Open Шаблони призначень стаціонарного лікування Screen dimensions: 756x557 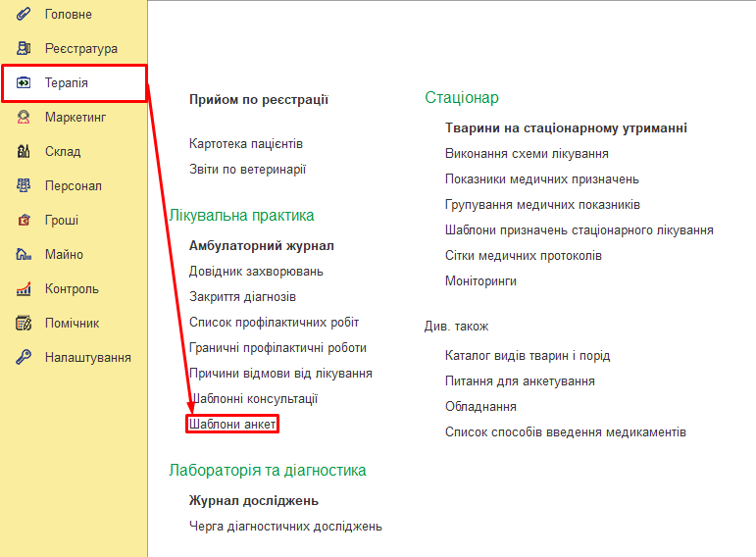580,230
